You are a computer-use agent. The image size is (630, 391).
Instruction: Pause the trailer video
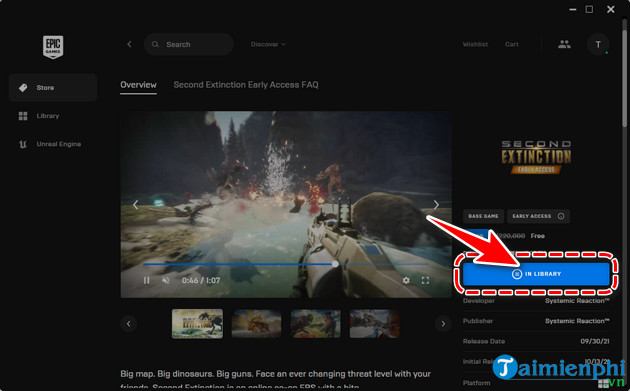point(147,280)
